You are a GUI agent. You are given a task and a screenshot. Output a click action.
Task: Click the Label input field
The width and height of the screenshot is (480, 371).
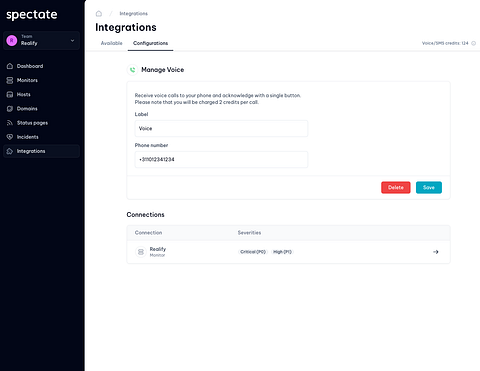221,129
